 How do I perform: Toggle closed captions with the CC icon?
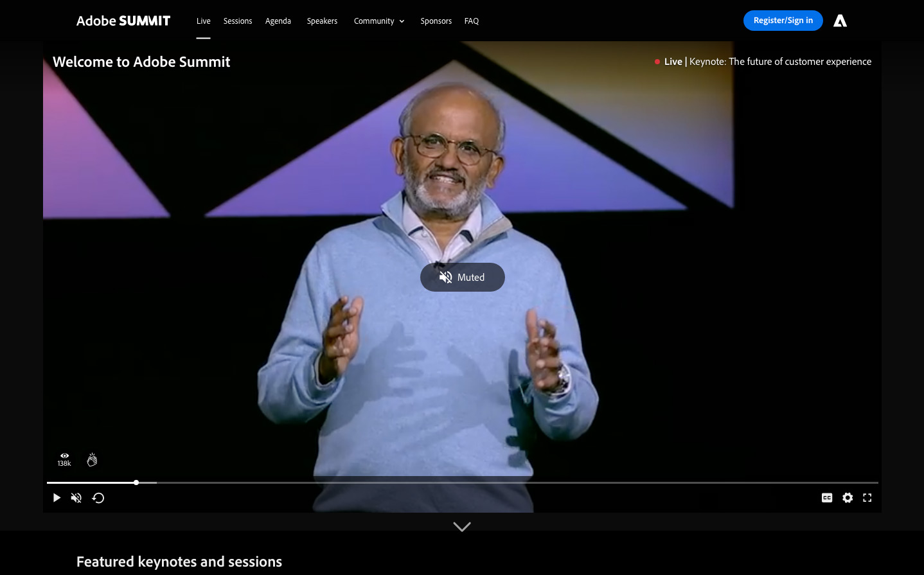pyautogui.click(x=827, y=498)
